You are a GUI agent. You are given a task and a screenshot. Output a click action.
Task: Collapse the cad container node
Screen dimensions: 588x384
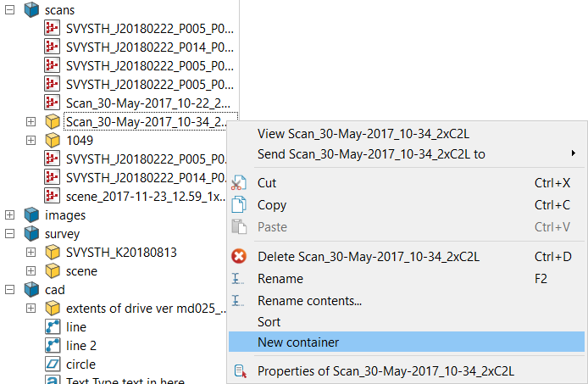pyautogui.click(x=10, y=290)
